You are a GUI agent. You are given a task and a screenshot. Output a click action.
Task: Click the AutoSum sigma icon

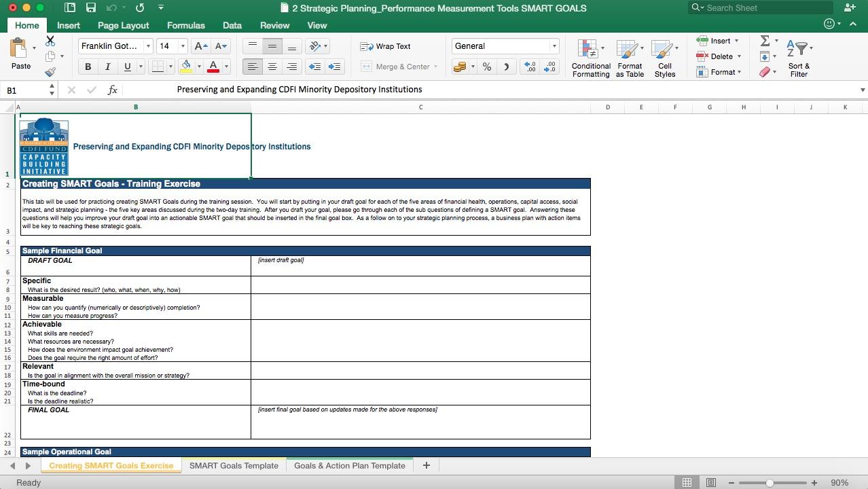tap(765, 41)
